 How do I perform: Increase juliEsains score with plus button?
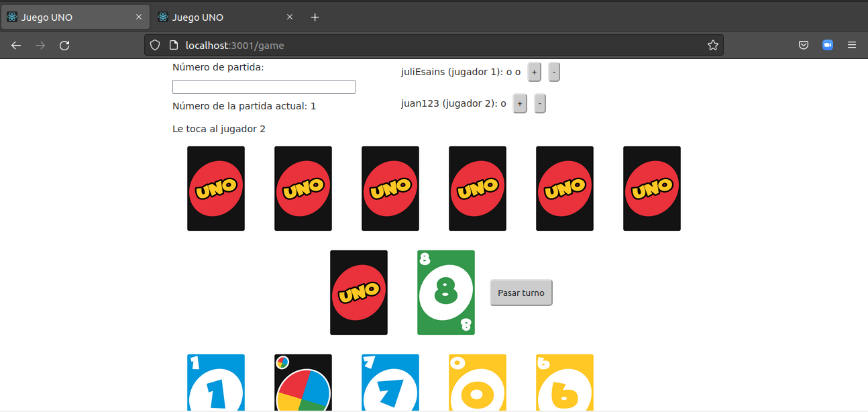pos(534,72)
